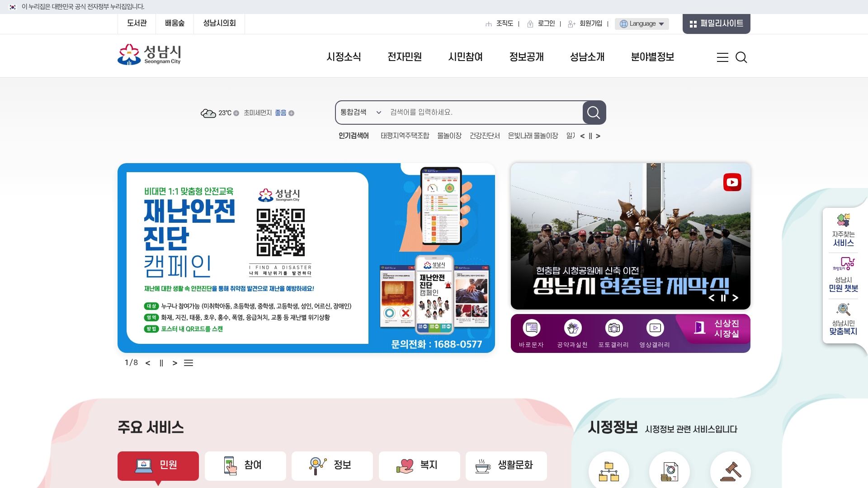The height and width of the screenshot is (488, 868).
Task: Select the 생활문화 service tab
Action: pos(506,466)
